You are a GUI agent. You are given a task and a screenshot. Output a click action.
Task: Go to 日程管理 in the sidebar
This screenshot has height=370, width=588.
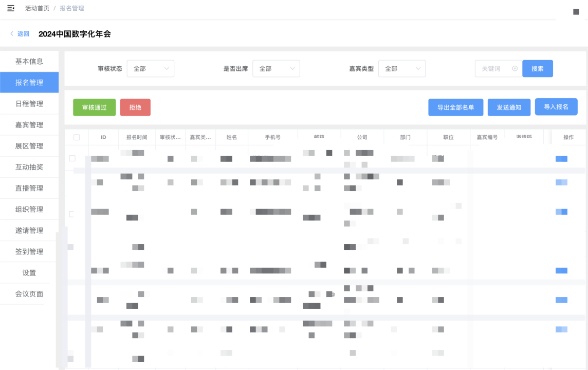pos(29,104)
